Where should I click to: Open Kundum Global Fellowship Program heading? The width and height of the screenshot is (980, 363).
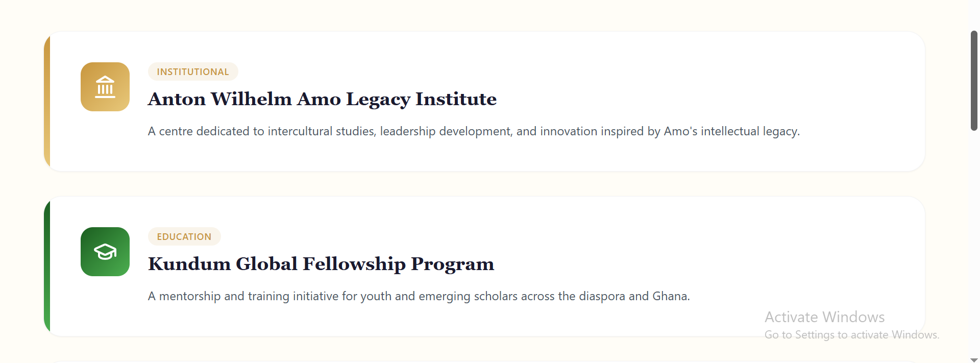point(321,264)
